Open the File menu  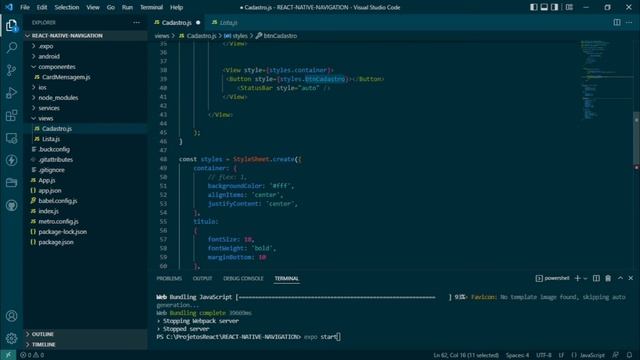pyautogui.click(x=24, y=7)
